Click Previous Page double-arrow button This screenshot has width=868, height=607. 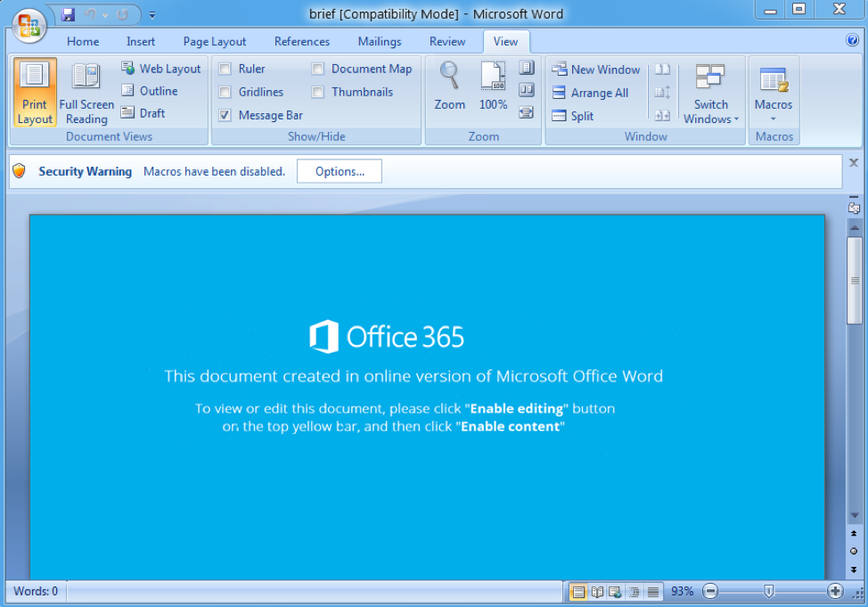pyautogui.click(x=854, y=534)
